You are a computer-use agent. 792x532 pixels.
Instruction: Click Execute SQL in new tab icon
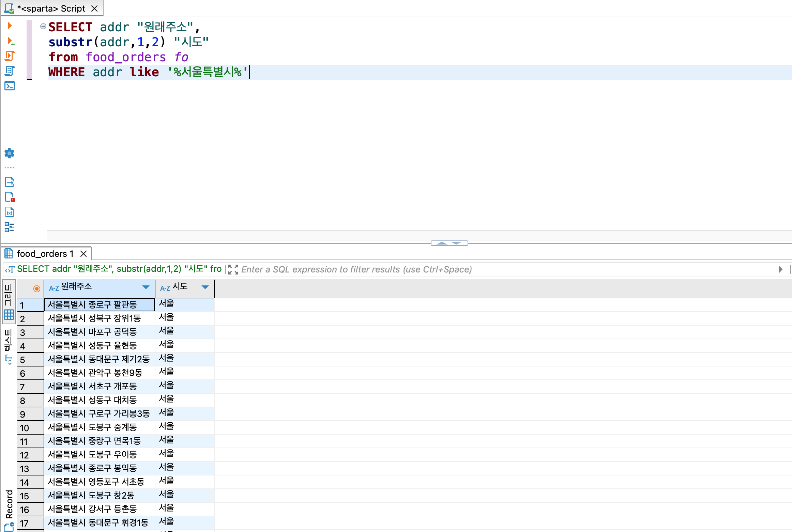pyautogui.click(x=10, y=41)
